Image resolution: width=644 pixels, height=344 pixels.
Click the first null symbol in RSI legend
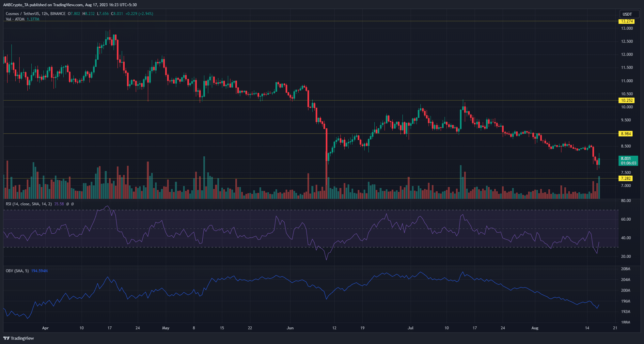(x=68, y=204)
